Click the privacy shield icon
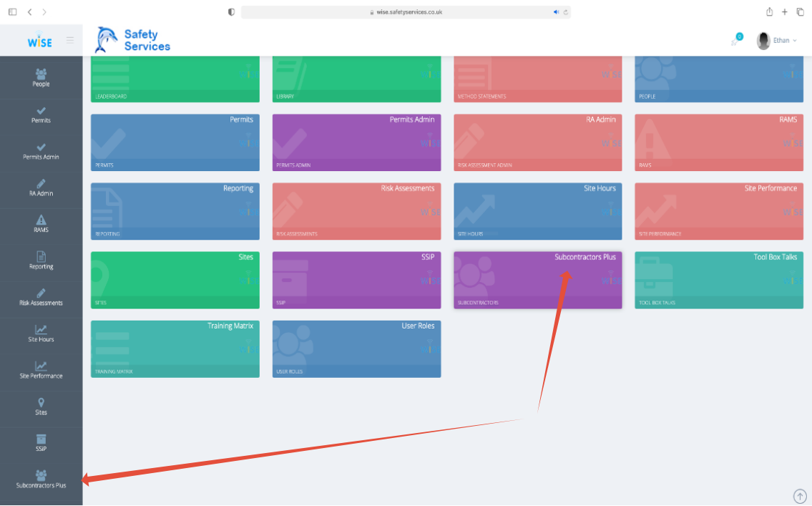The image size is (812, 506). 231,12
